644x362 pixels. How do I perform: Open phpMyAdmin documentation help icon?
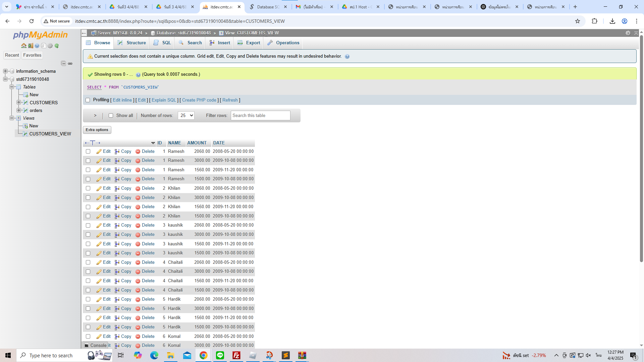click(37, 46)
